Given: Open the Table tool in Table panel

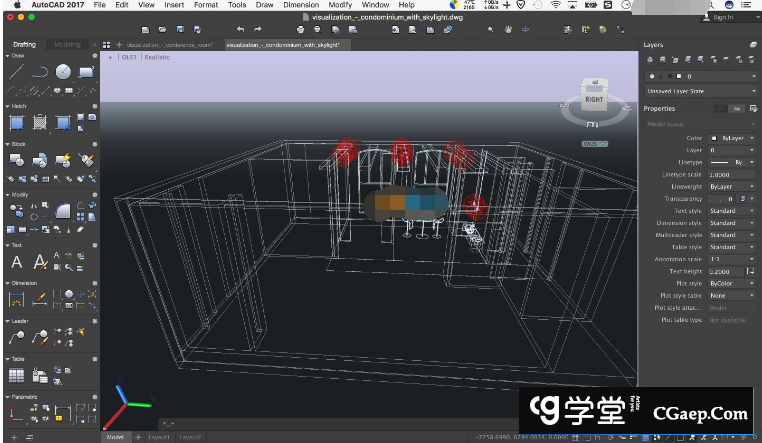Looking at the screenshot, I should tap(16, 376).
